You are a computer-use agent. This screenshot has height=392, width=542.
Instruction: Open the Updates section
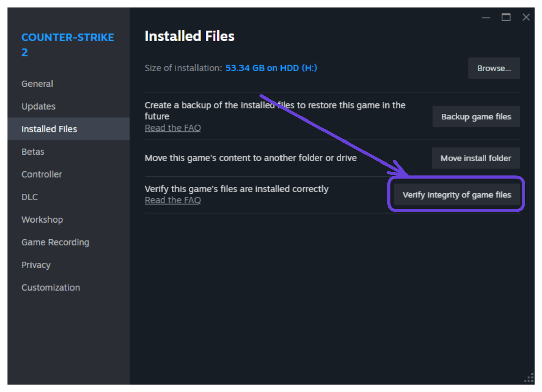38,106
